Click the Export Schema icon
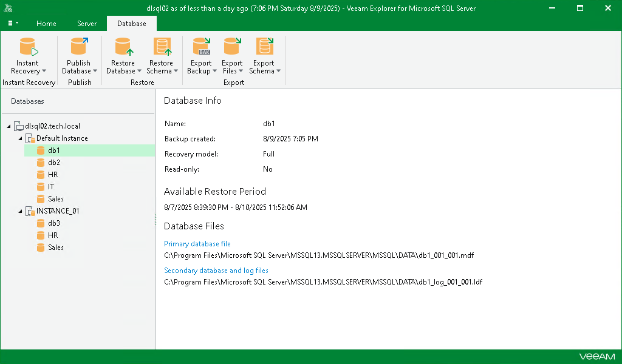 265,46
